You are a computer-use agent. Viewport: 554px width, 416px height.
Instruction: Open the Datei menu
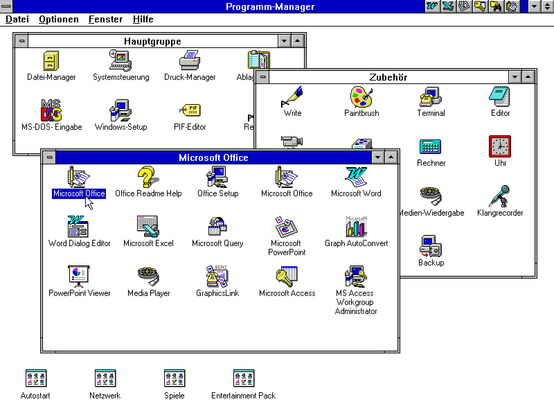tap(17, 19)
